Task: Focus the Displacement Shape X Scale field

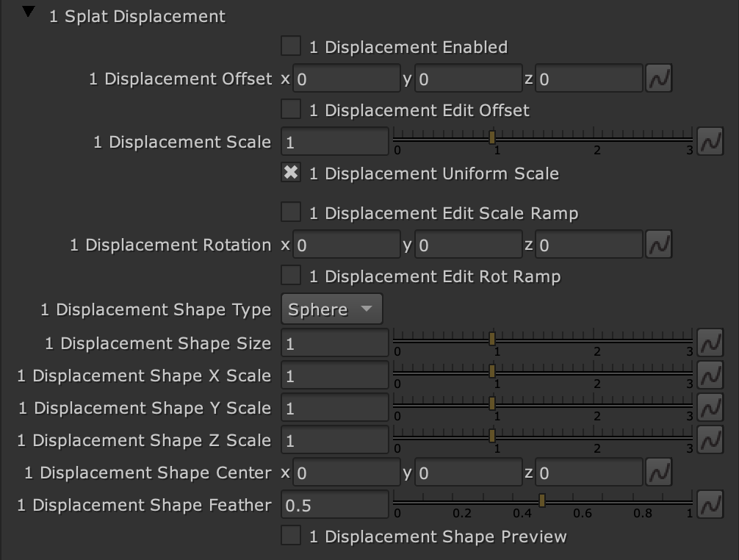Action: coord(335,376)
